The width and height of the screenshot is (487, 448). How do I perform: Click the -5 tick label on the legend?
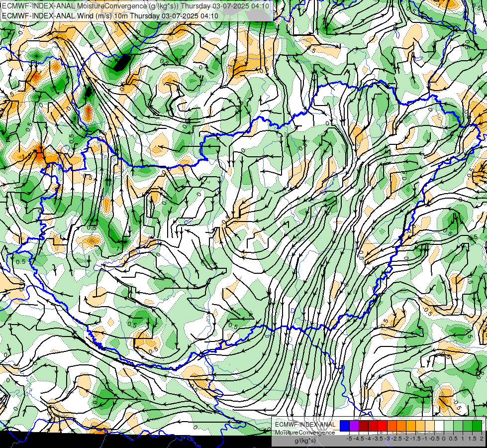(x=349, y=439)
